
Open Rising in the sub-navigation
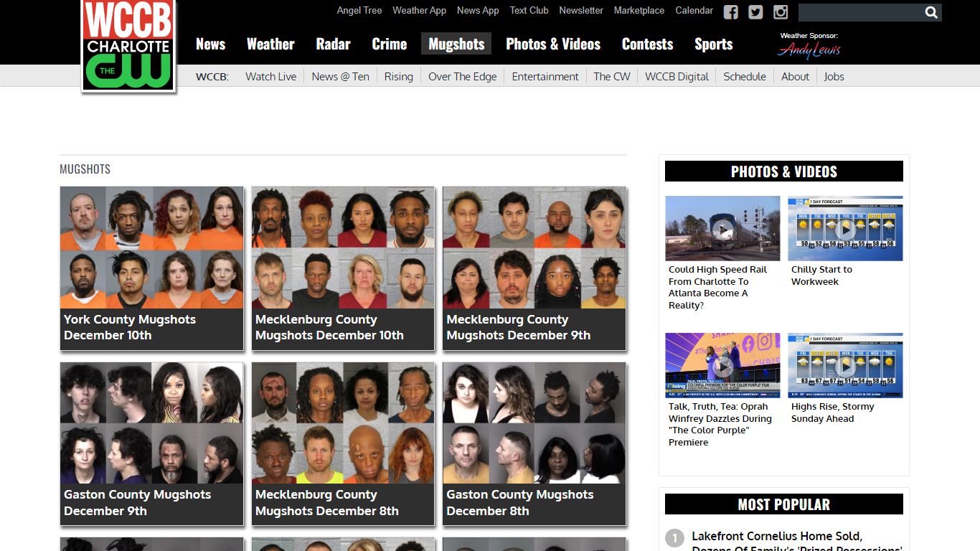[x=398, y=76]
